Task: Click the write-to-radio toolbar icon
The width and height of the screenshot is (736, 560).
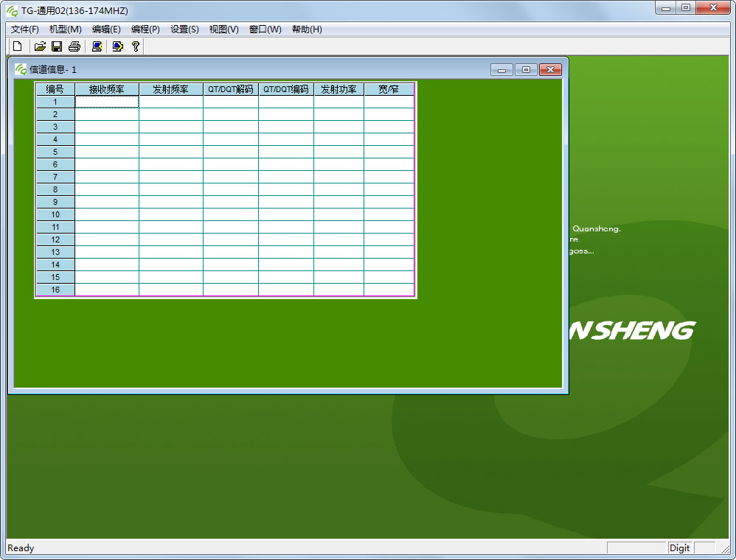Action: point(117,46)
